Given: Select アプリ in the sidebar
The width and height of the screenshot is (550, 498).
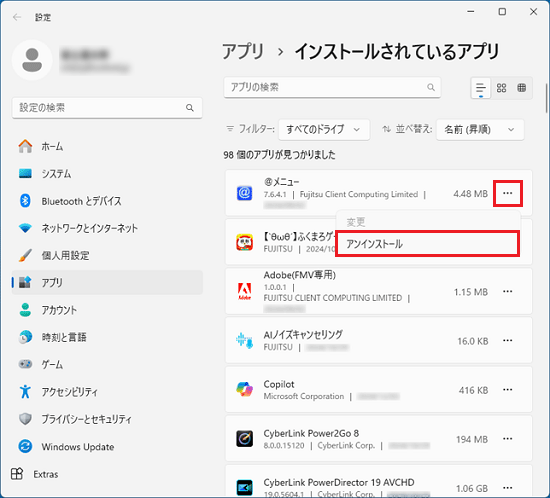Looking at the screenshot, I should [x=107, y=282].
